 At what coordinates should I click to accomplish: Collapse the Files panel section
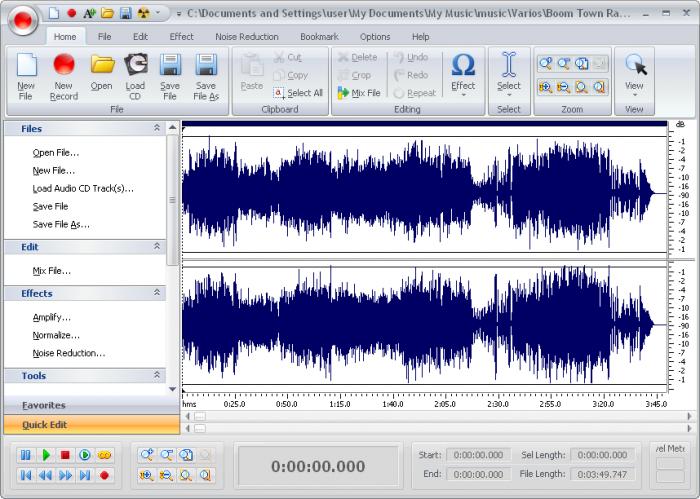pyautogui.click(x=156, y=129)
